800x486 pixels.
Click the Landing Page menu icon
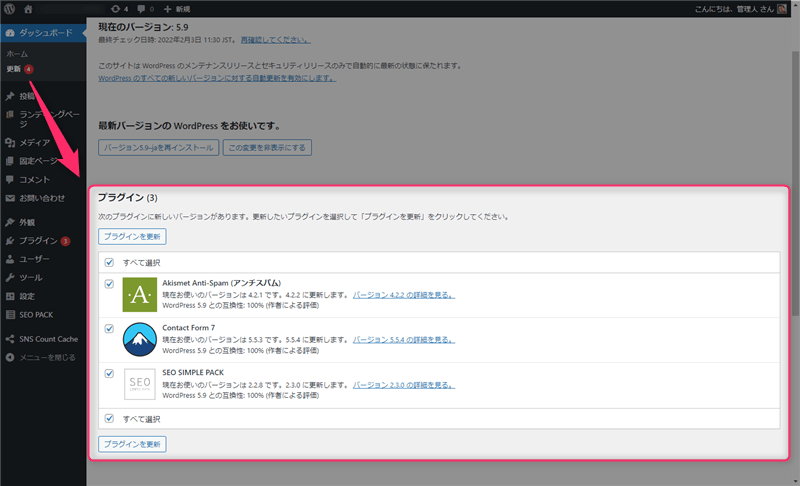point(10,115)
